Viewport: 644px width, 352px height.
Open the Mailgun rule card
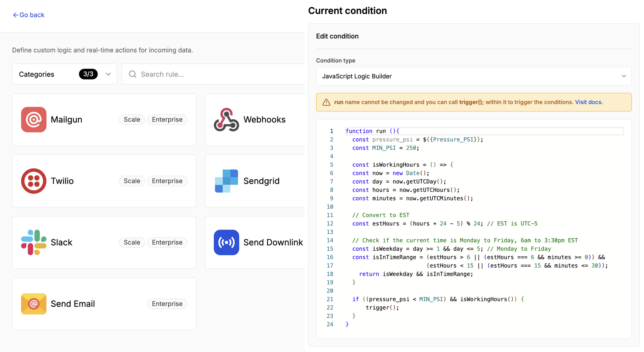104,120
